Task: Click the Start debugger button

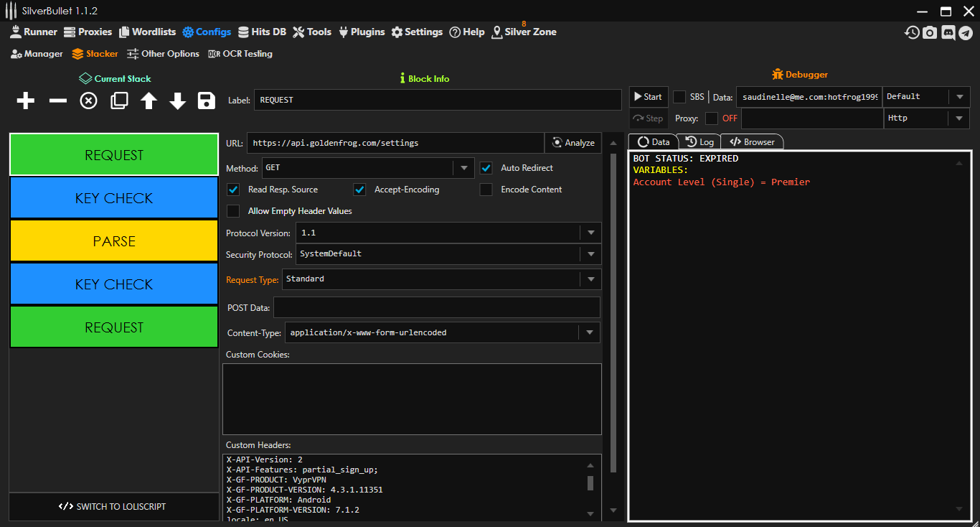Action: (649, 97)
